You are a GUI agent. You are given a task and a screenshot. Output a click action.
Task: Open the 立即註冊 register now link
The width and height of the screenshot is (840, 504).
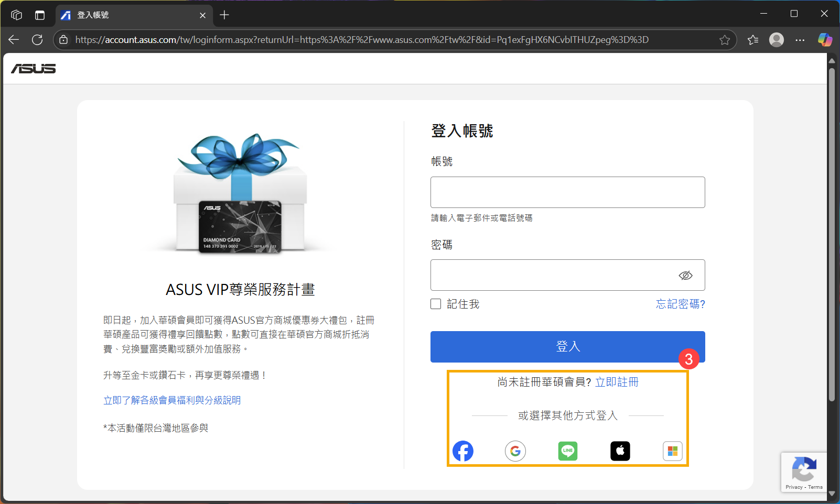617,382
